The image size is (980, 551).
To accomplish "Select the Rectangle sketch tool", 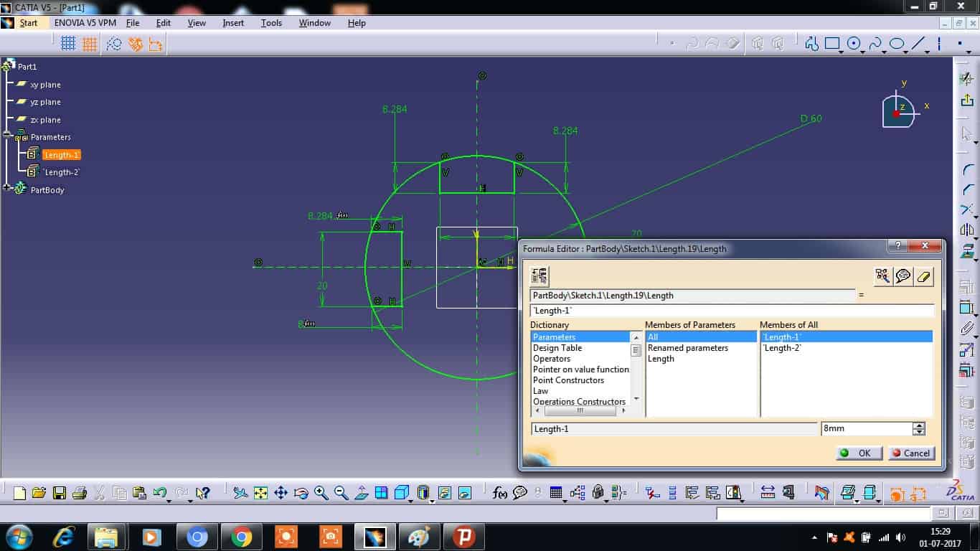I will pos(832,44).
